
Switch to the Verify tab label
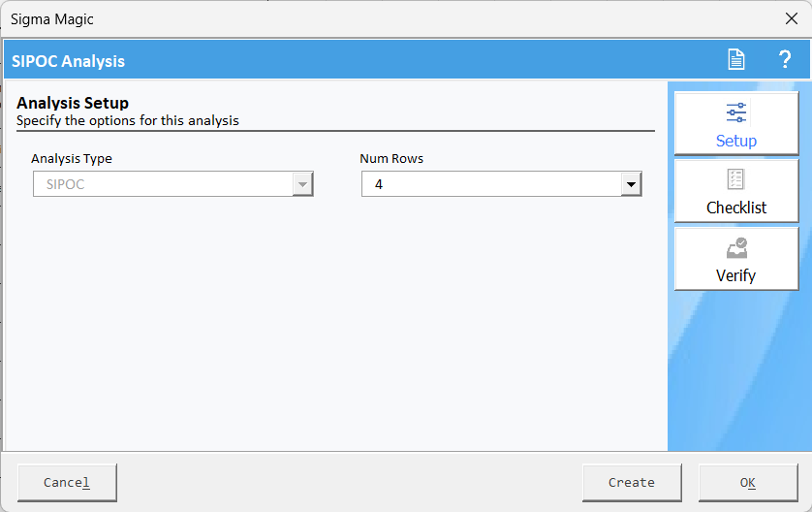(x=735, y=275)
